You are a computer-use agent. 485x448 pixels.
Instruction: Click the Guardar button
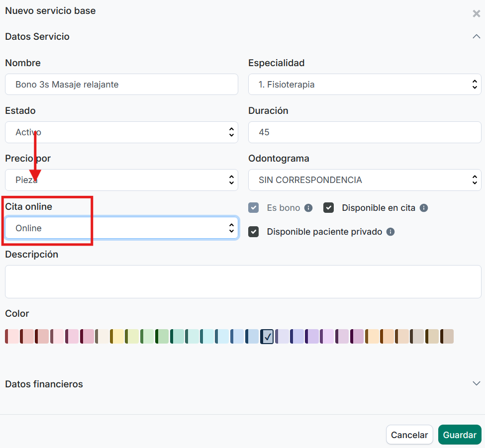click(459, 435)
